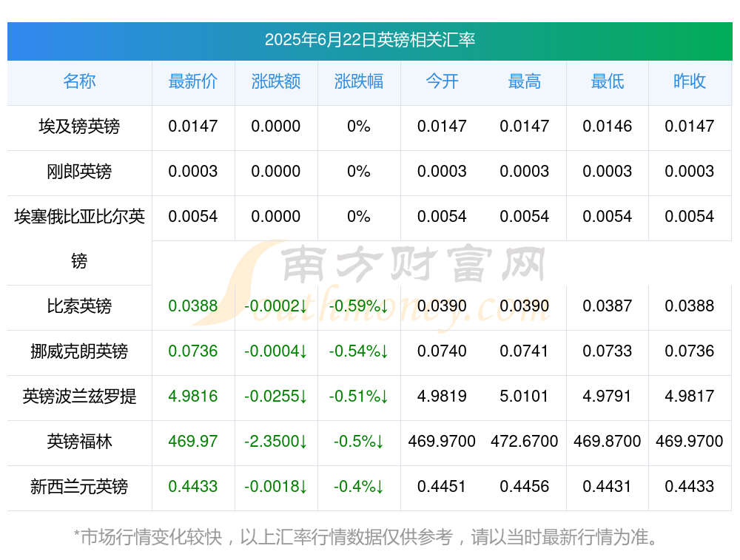
Task: Click opening price 4.9819
Action: pyautogui.click(x=442, y=397)
